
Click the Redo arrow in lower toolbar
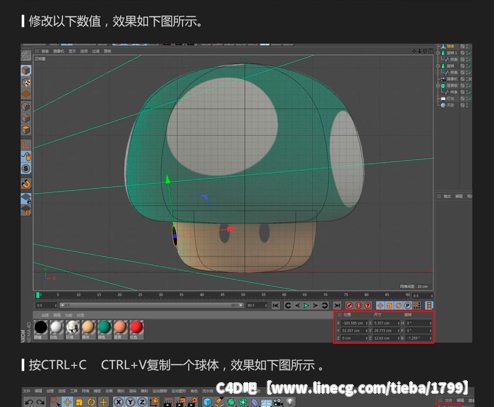pos(40,402)
